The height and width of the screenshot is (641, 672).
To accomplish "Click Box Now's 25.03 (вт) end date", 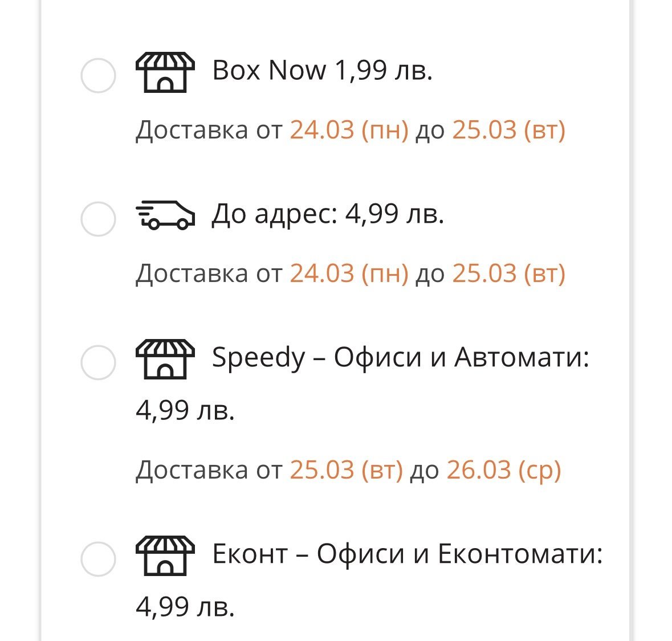I will point(508,130).
